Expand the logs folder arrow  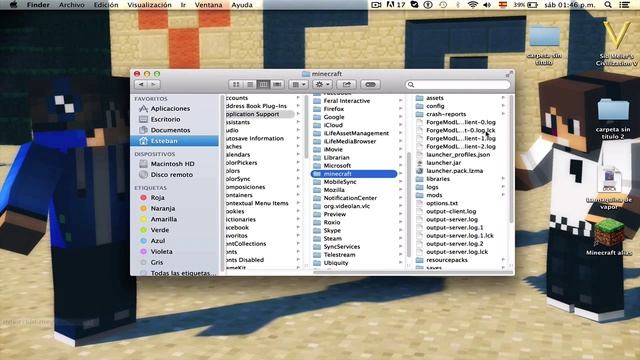pyautogui.click(x=503, y=187)
